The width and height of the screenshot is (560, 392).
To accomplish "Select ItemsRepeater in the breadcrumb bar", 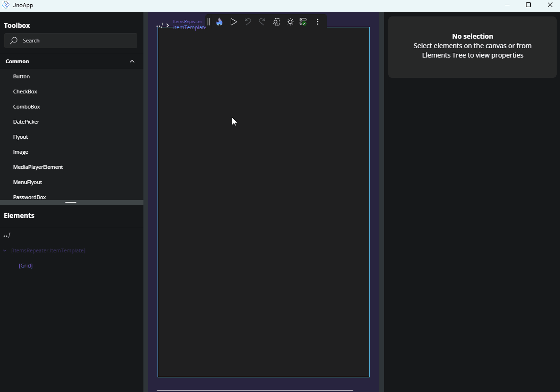I will (x=188, y=21).
